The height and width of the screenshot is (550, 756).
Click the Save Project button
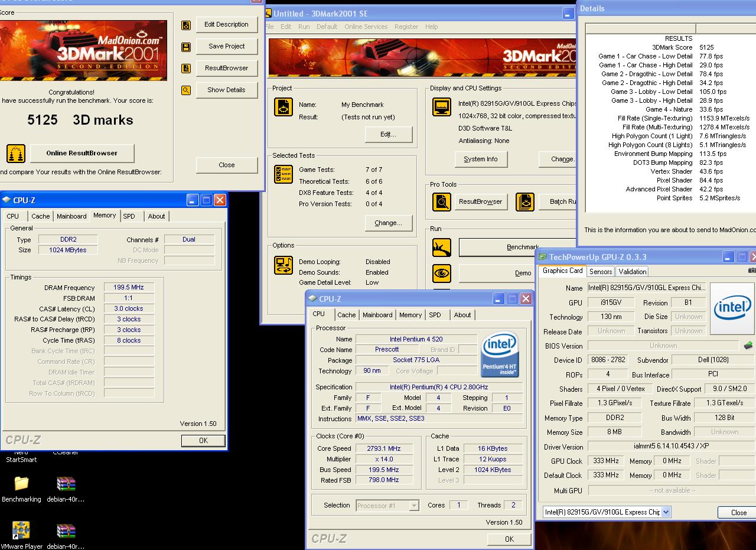click(226, 46)
